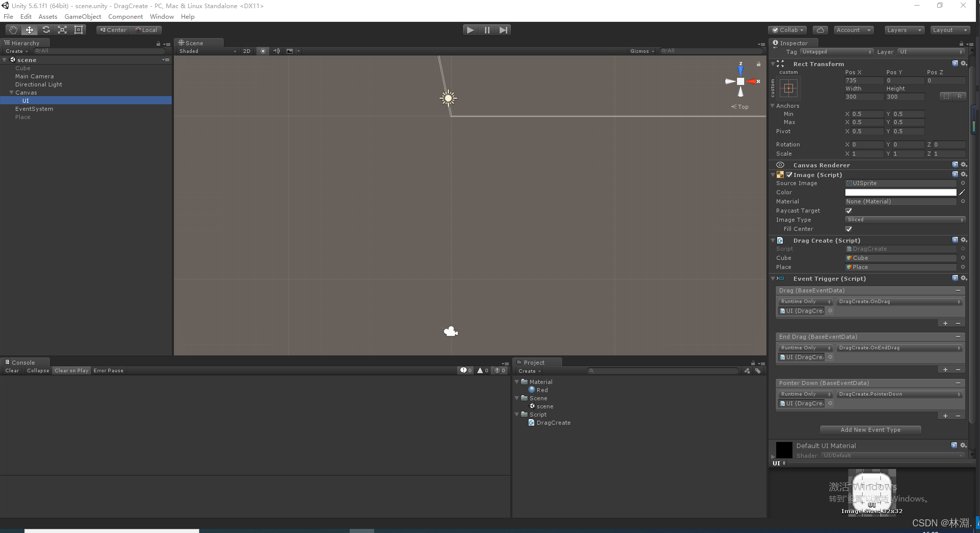The width and height of the screenshot is (980, 533).
Task: Open the Layout dropdown
Action: click(950, 30)
